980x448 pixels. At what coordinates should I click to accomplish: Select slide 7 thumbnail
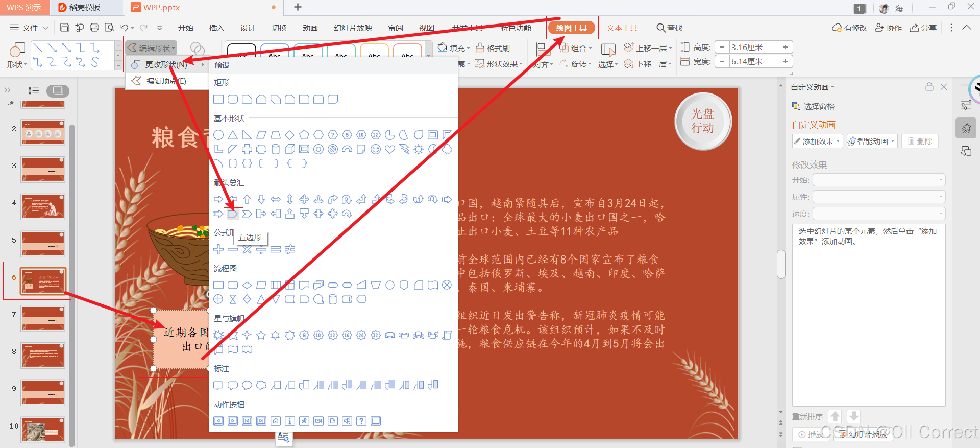coord(43,318)
